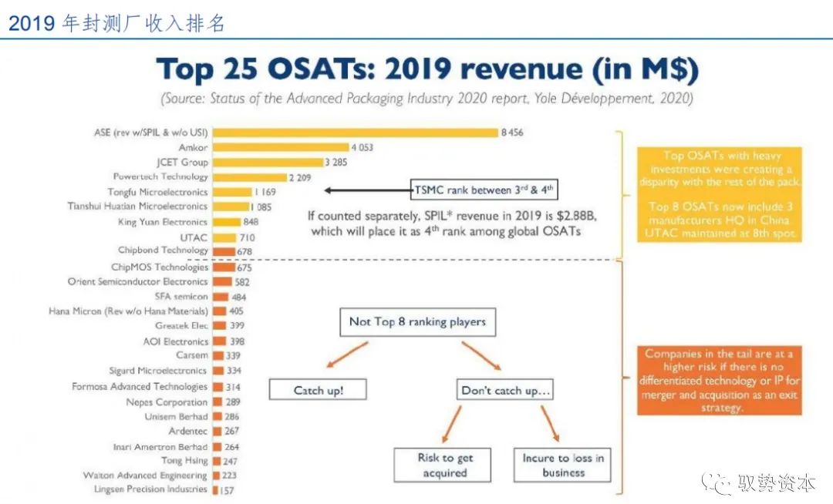Select the "Catch up!" box
This screenshot has width=833, height=504.
pyautogui.click(x=318, y=390)
